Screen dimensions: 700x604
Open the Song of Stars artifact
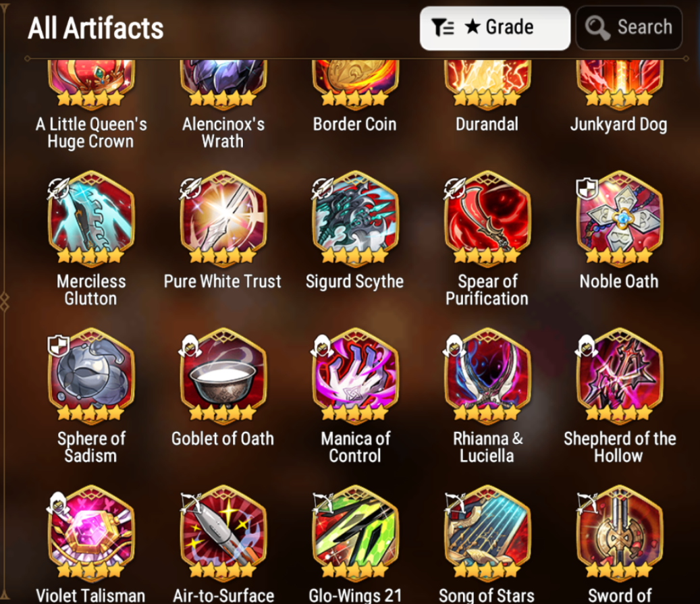pos(487,532)
